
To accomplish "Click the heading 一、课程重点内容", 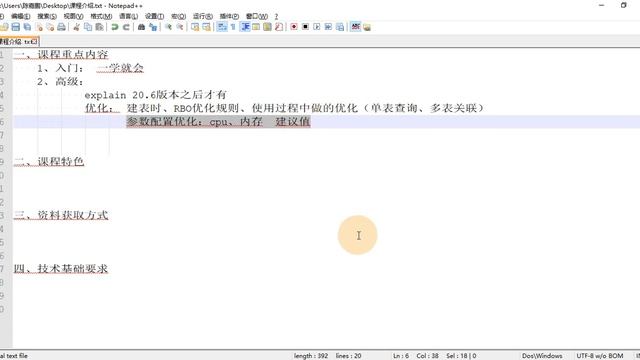I will click(61, 54).
